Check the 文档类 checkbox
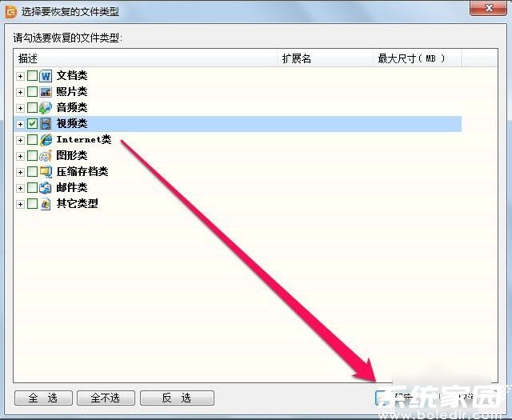This screenshot has width=512, height=420. pos(32,76)
